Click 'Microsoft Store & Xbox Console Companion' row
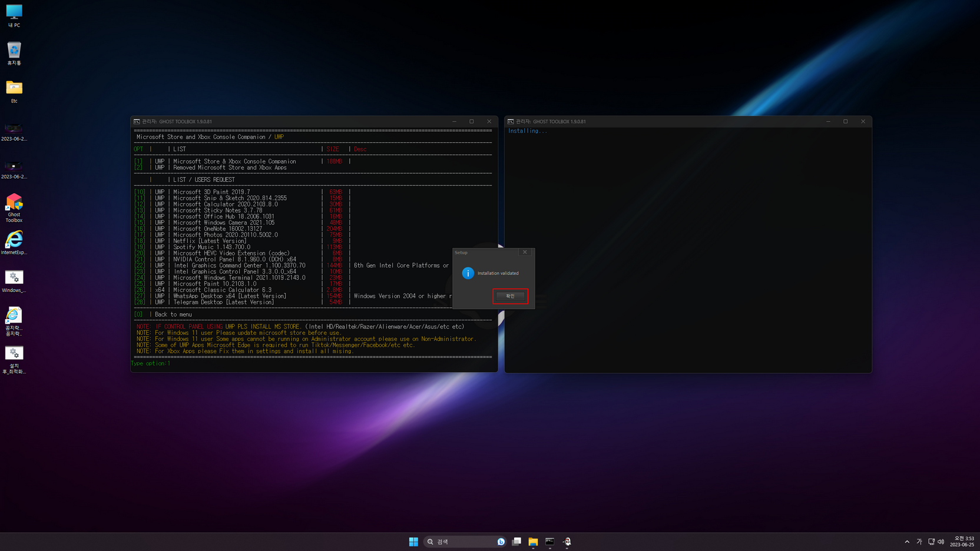Image resolution: width=980 pixels, height=551 pixels. click(x=242, y=161)
